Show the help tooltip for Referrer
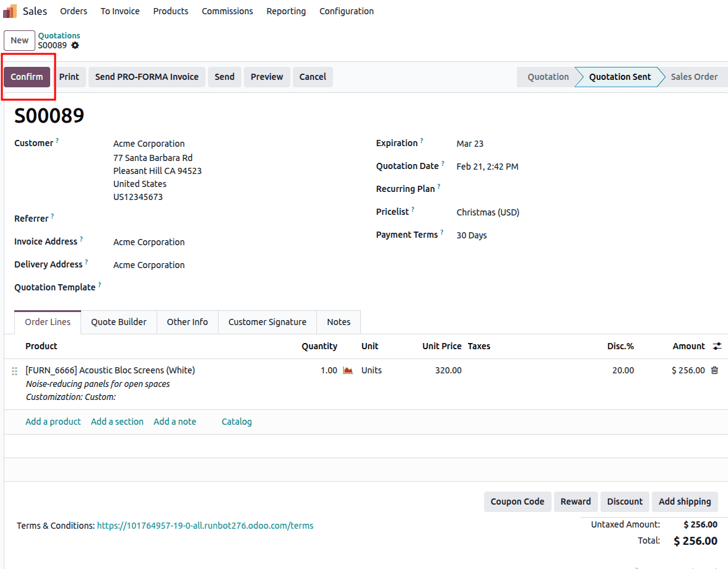This screenshot has height=569, width=728. pyautogui.click(x=53, y=215)
